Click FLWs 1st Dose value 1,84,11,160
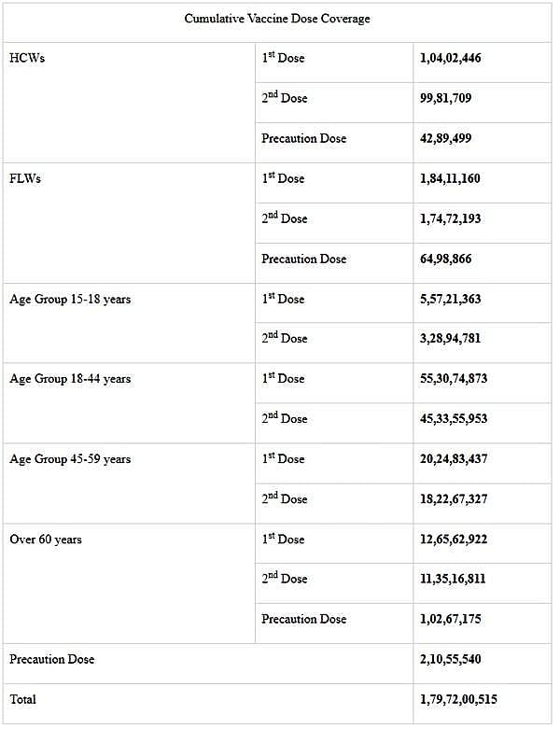This screenshot has width=560, height=729. 450,178
